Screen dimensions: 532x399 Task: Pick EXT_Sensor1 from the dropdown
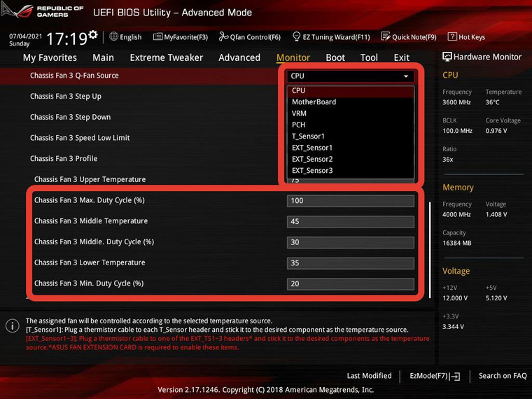coord(351,148)
